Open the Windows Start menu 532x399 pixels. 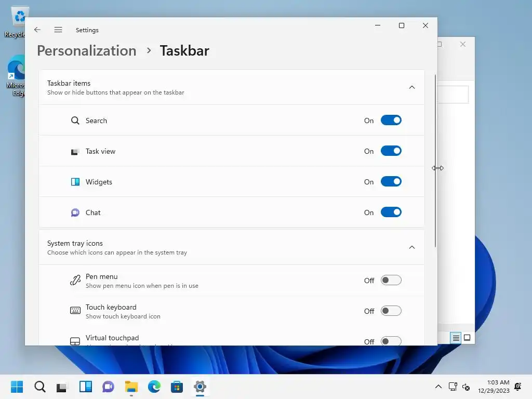click(x=17, y=387)
